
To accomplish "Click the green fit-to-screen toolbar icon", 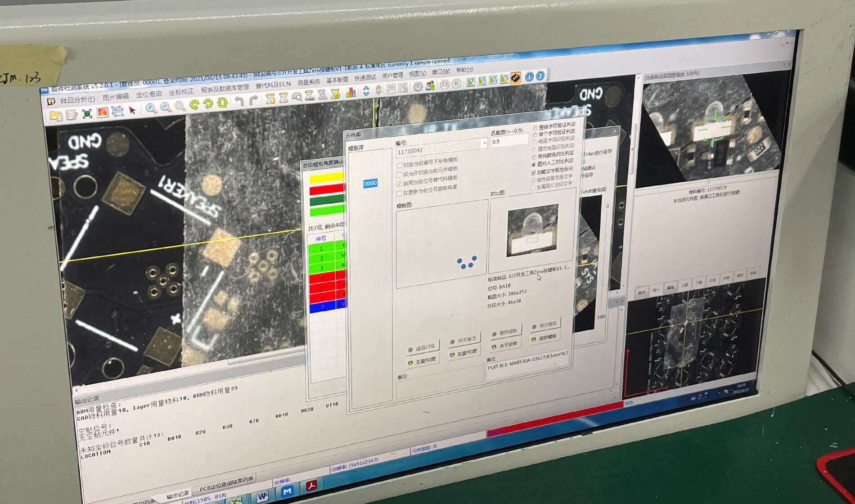I will click(x=87, y=113).
